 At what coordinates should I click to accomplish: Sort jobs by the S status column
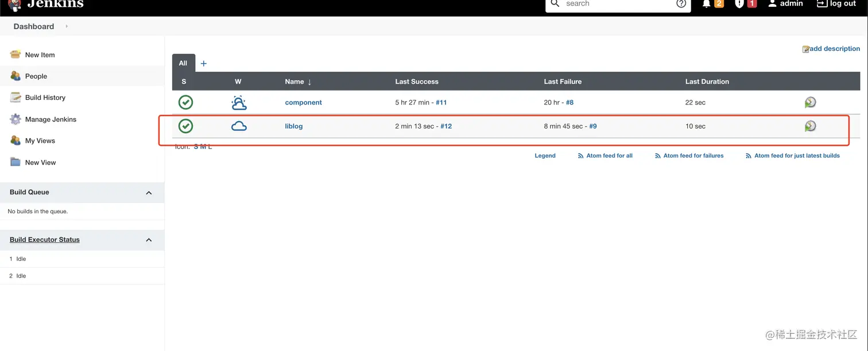click(184, 81)
